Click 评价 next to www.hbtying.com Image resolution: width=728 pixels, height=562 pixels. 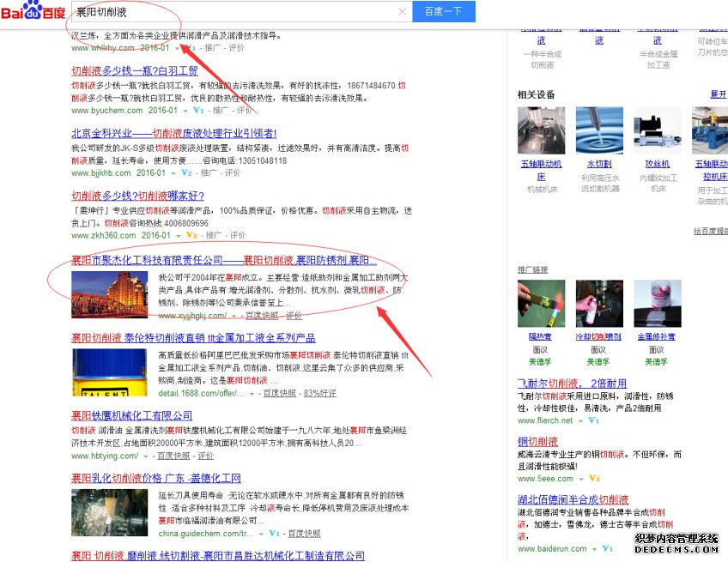coord(206,456)
